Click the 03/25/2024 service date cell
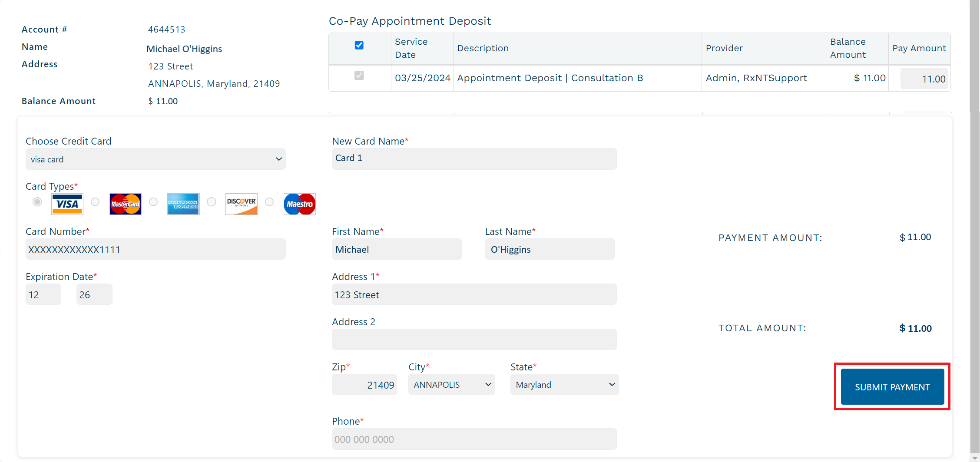This screenshot has width=980, height=462. (x=422, y=78)
